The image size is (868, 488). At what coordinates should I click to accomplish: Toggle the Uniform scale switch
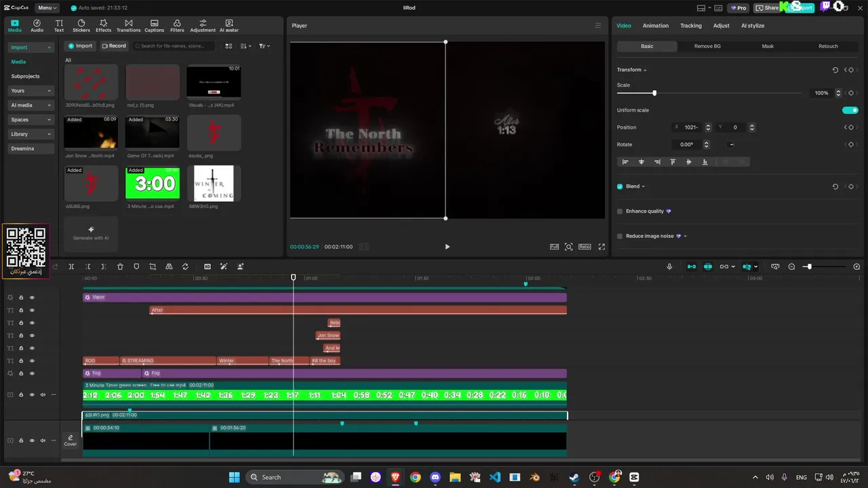tap(850, 110)
